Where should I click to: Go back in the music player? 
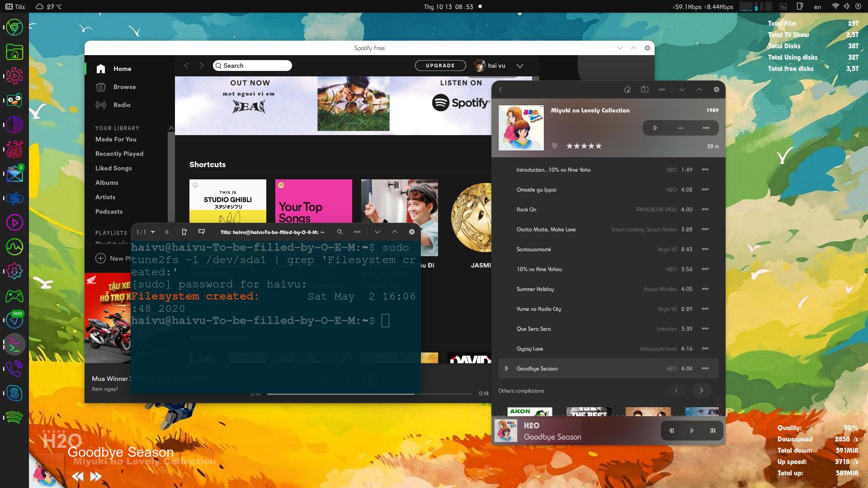[501, 89]
